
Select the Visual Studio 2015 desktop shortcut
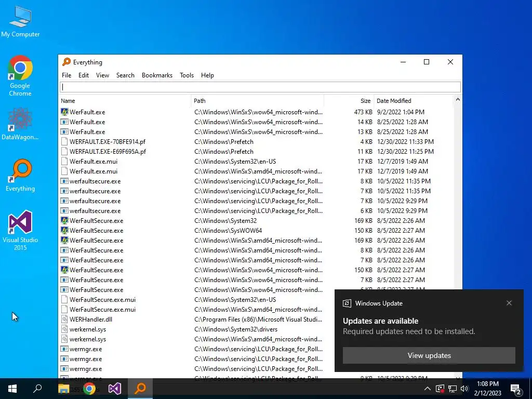pyautogui.click(x=20, y=230)
